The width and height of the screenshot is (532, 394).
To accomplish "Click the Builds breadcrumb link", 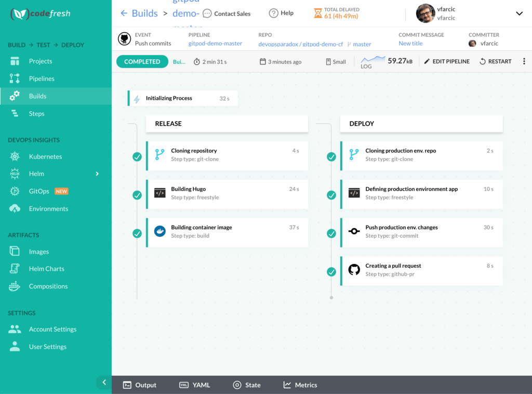I will (x=144, y=13).
